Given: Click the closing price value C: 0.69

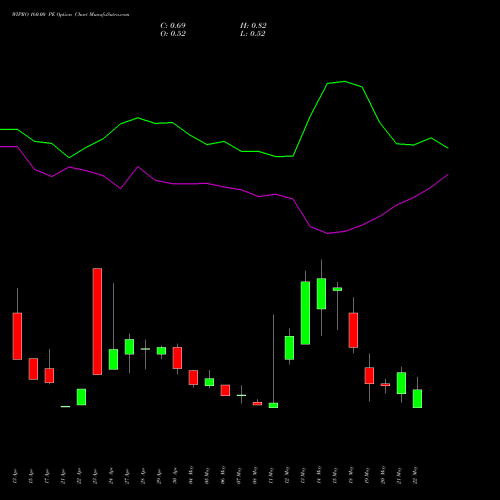Looking at the screenshot, I should tap(173, 26).
